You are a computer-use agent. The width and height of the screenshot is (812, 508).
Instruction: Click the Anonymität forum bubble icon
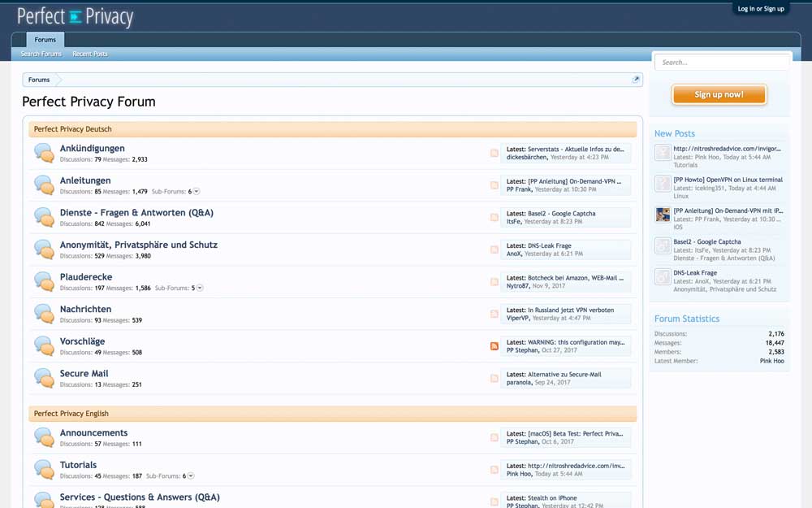click(44, 250)
